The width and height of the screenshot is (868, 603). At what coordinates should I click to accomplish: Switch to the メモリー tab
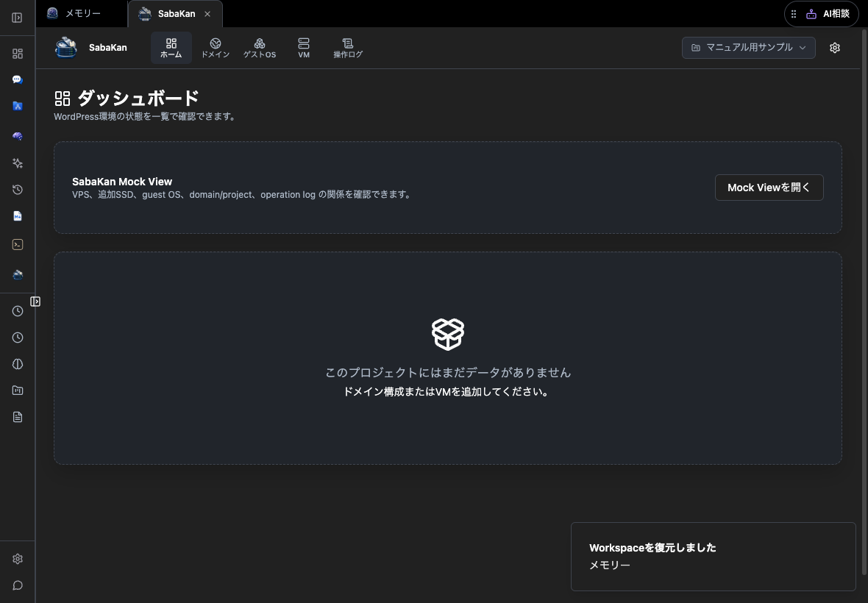click(x=81, y=14)
